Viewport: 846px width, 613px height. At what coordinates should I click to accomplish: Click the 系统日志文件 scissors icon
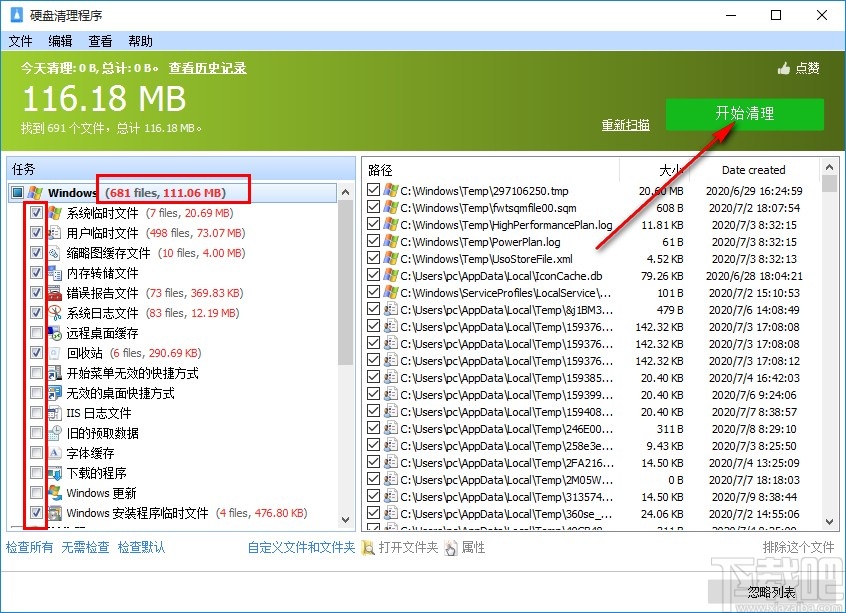click(54, 312)
